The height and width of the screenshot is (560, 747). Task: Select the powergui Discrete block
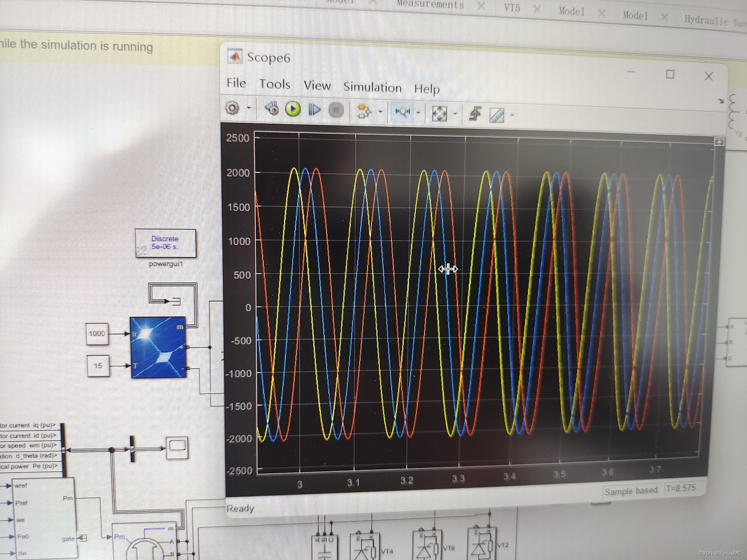(x=165, y=243)
